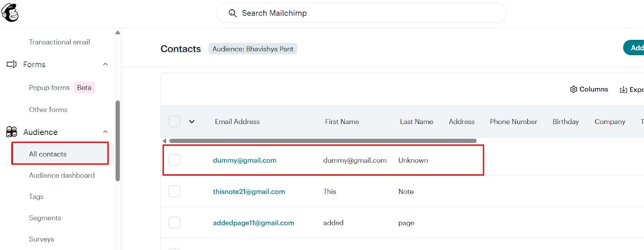Click the Audience: Bhavishya Pant badge
This screenshot has height=250, width=644.
coord(253,49)
